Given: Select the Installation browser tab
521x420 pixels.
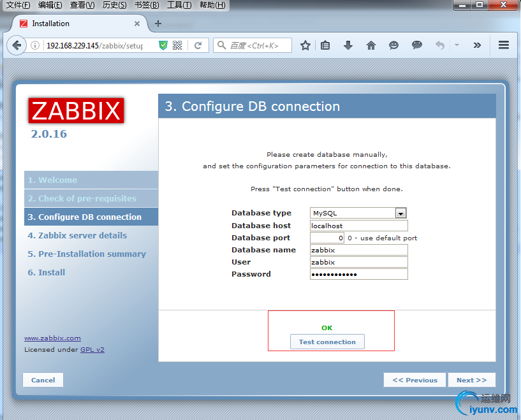Looking at the screenshot, I should tap(80, 24).
